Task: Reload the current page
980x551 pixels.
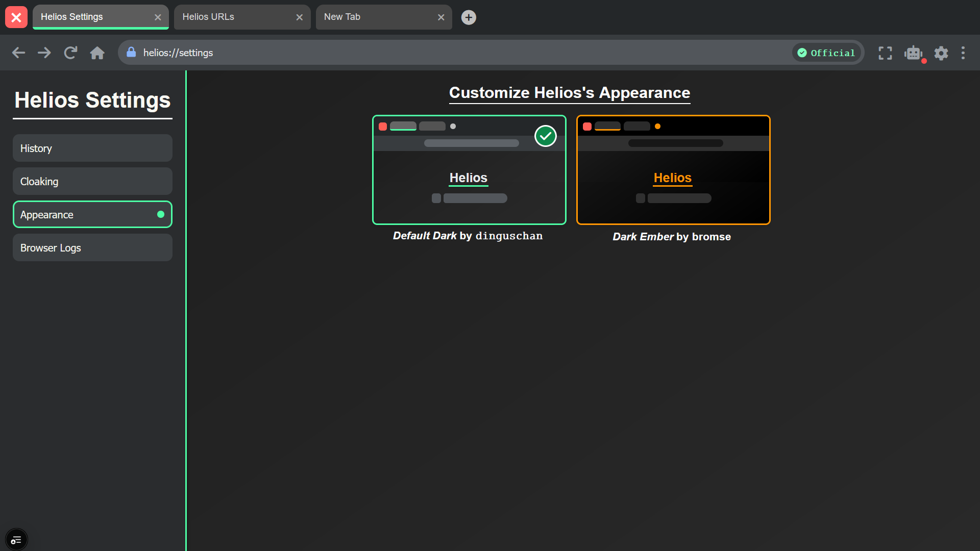Action: pyautogui.click(x=70, y=53)
